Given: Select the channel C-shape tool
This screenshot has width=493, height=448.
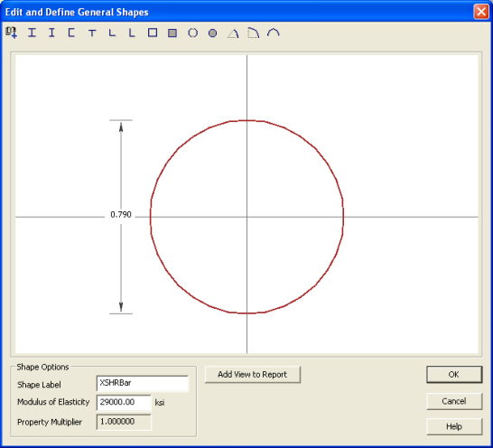Looking at the screenshot, I should pos(71,33).
